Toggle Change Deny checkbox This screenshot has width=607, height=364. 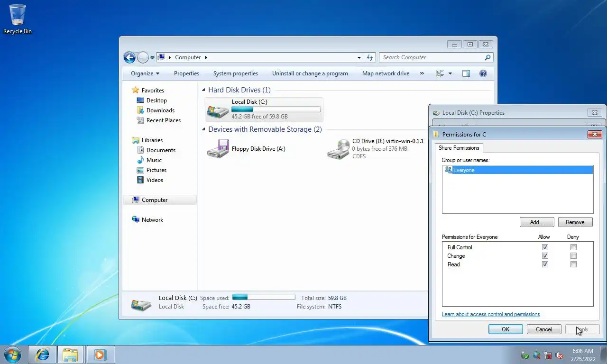point(573,256)
